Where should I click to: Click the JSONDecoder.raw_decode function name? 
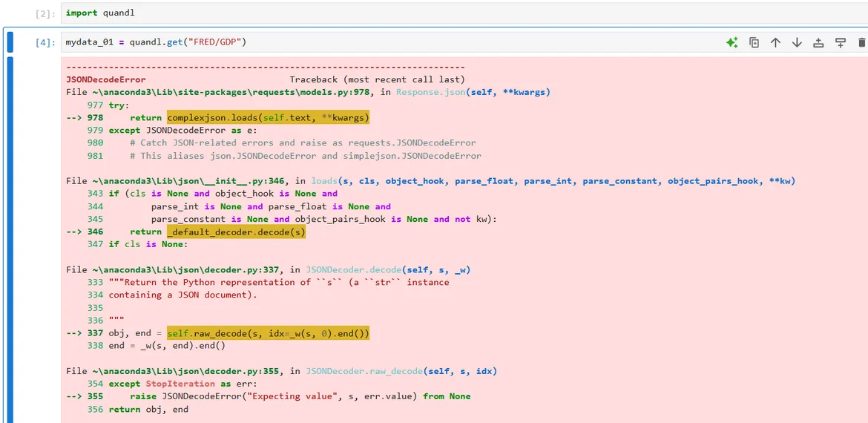coord(364,371)
